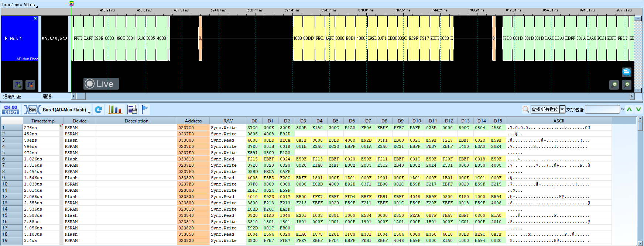644x246 pixels.
Task: Click the table scroll up arrow
Action: [640, 119]
